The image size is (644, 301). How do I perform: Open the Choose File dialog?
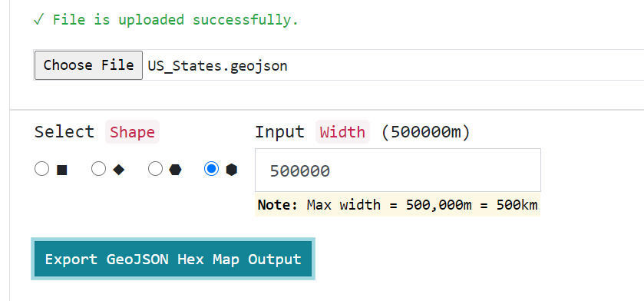89,64
